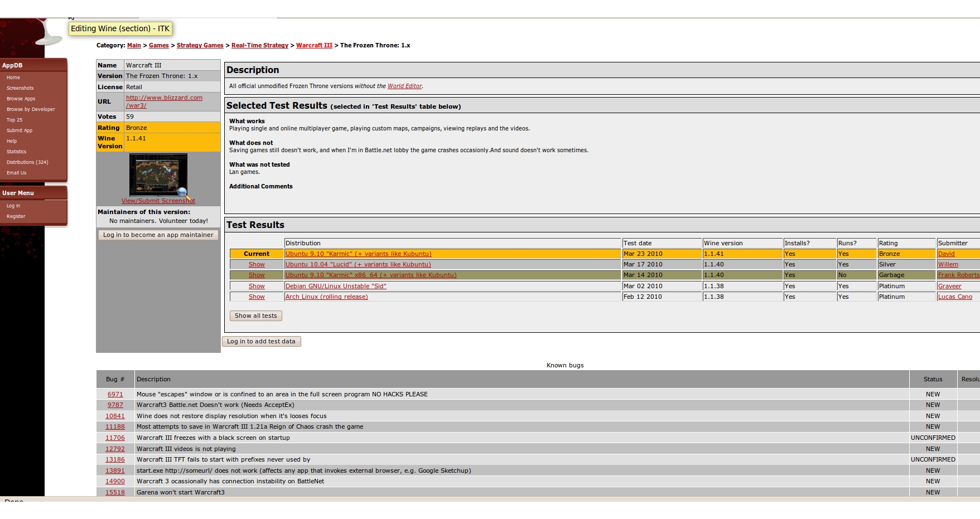Open submitter Frank Roberts' profile link
The image size is (980, 519).
(959, 275)
